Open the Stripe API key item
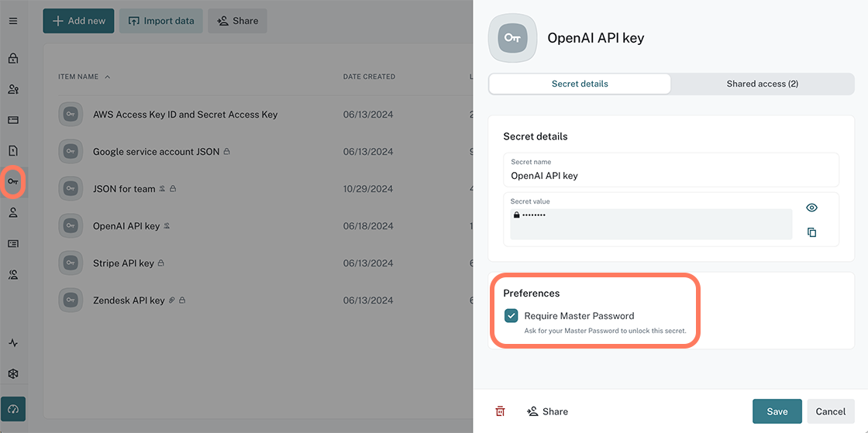This screenshot has height=433, width=868. (123, 263)
